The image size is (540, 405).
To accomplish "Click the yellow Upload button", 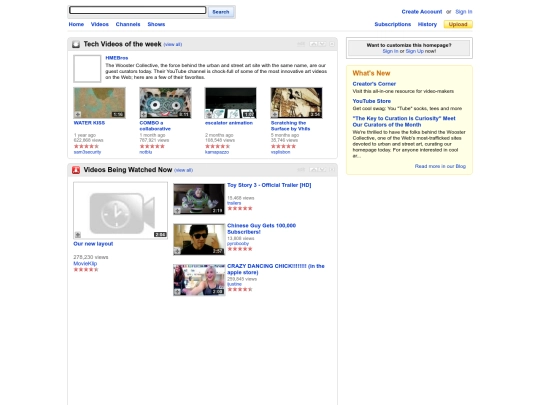I will [x=458, y=24].
